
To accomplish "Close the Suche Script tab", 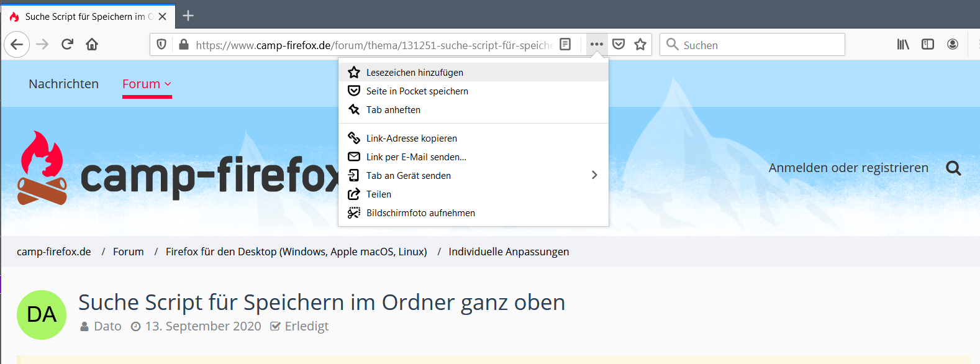I will 162,17.
